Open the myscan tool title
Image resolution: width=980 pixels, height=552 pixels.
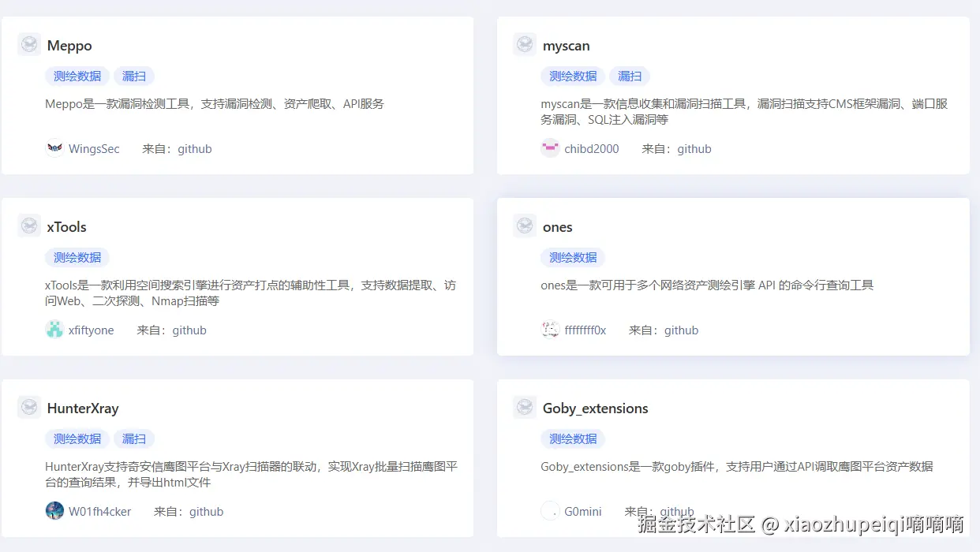[566, 46]
